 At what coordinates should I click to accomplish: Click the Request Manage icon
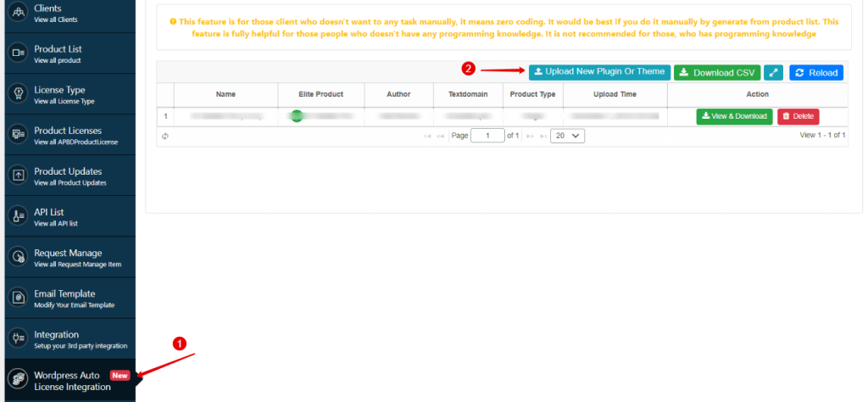click(18, 257)
